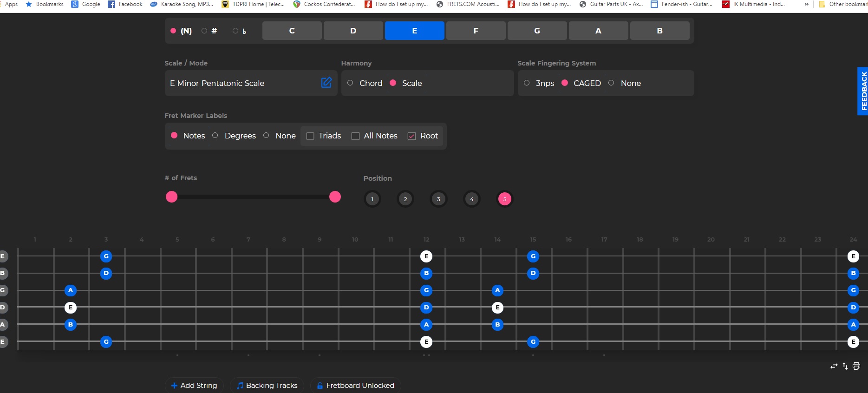Screen dimensions: 868x393
Task: Open Facebook bookmark in bookmarks bar
Action: tap(125, 4)
